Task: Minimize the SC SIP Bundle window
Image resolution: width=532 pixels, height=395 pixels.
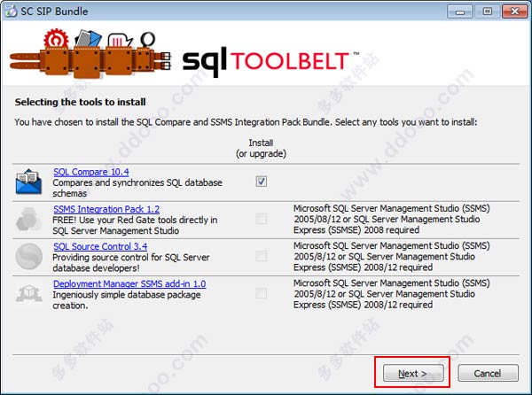Action: (x=459, y=12)
